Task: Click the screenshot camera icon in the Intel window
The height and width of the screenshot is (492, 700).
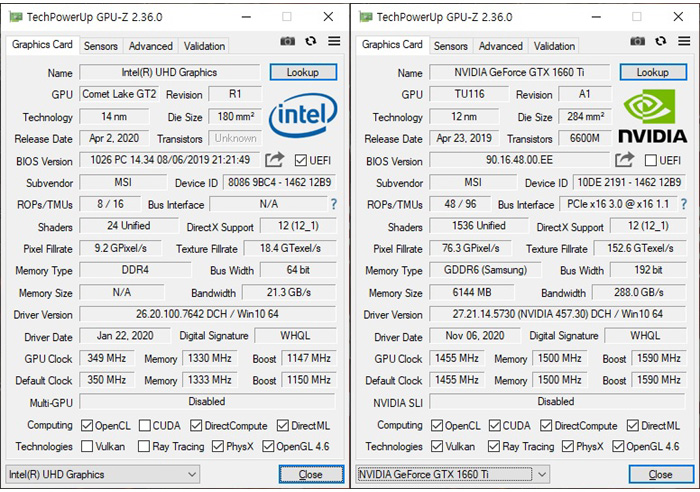Action: 288,41
